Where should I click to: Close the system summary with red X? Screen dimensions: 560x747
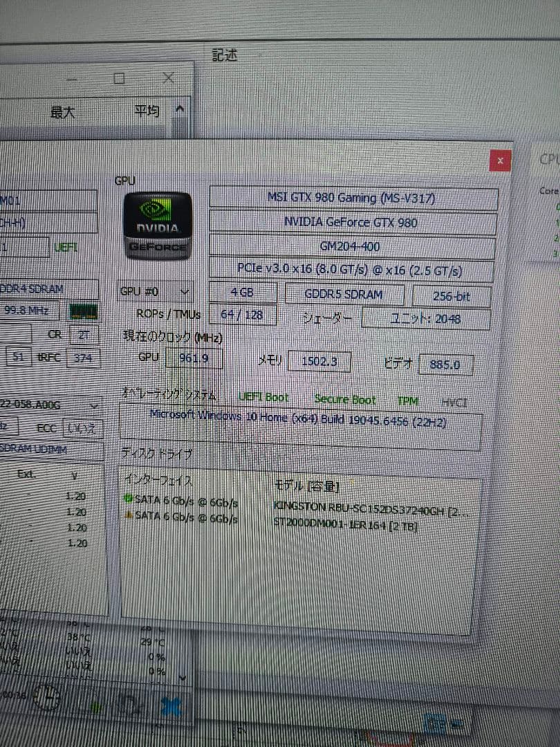coord(500,160)
